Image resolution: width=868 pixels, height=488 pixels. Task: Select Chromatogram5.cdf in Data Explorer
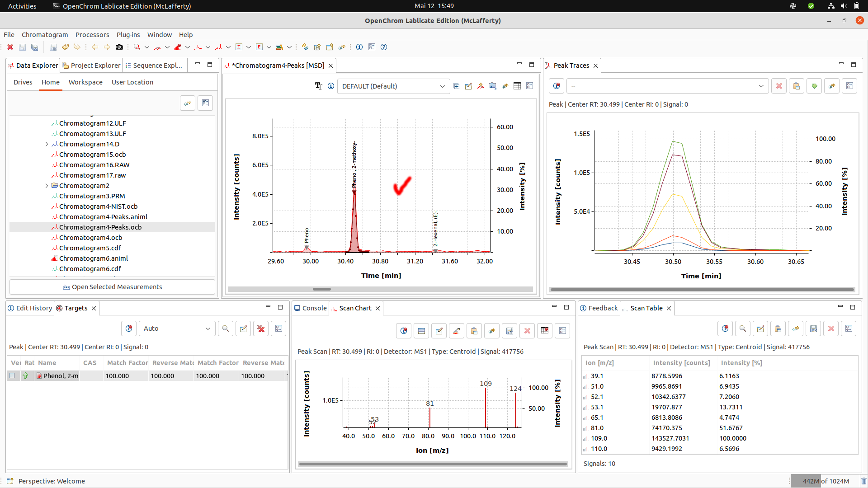90,248
